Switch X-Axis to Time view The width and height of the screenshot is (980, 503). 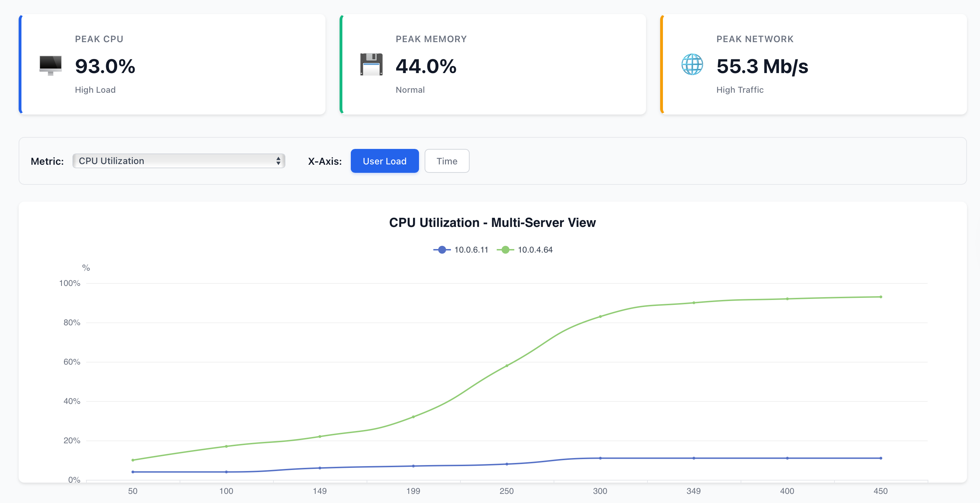click(x=447, y=161)
